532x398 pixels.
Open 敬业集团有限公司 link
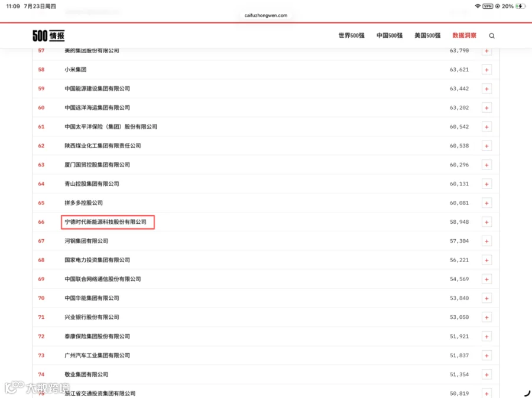pyautogui.click(x=86, y=374)
